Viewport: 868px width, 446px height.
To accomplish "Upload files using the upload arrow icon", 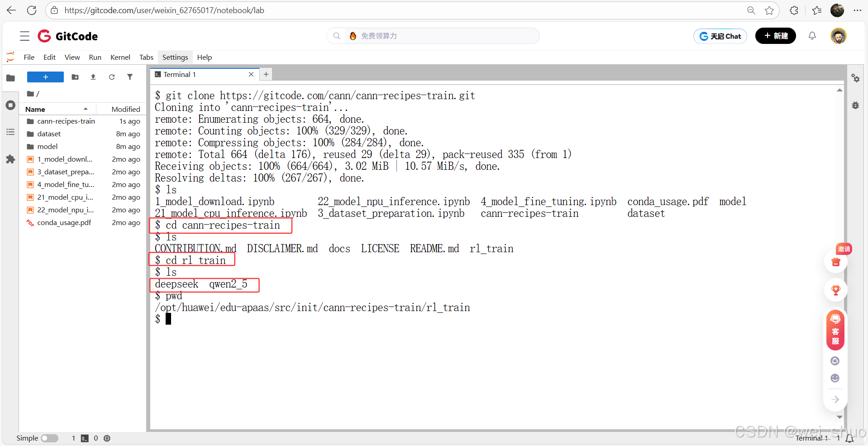I will tap(93, 77).
